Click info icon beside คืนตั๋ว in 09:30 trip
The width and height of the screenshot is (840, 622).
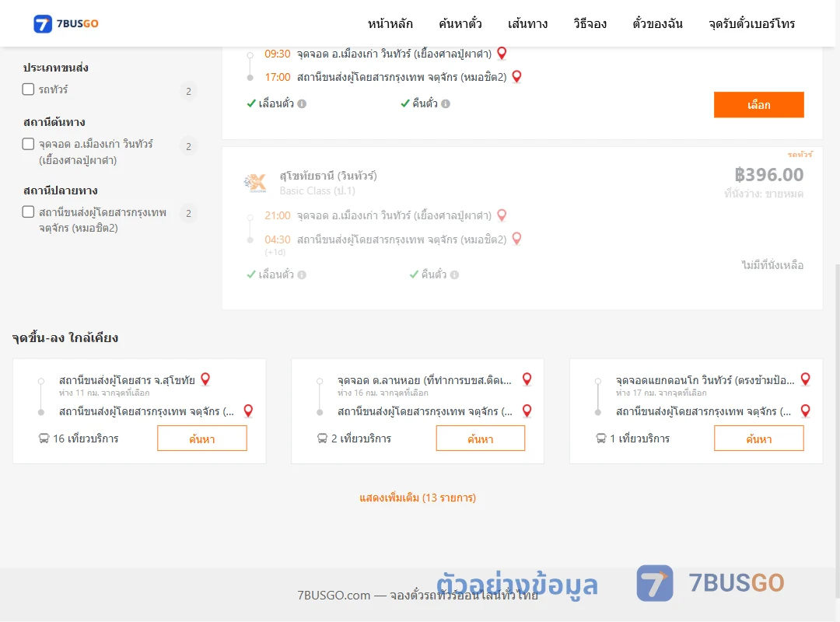coord(446,104)
